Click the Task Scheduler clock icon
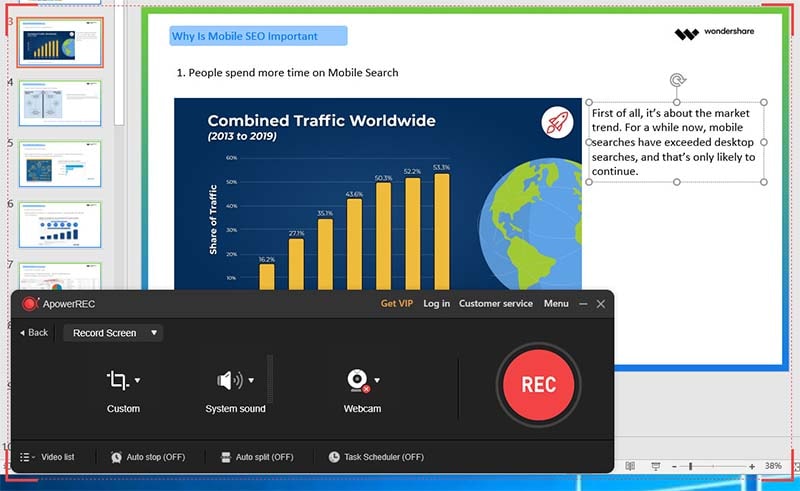Image resolution: width=800 pixels, height=491 pixels. click(x=334, y=457)
